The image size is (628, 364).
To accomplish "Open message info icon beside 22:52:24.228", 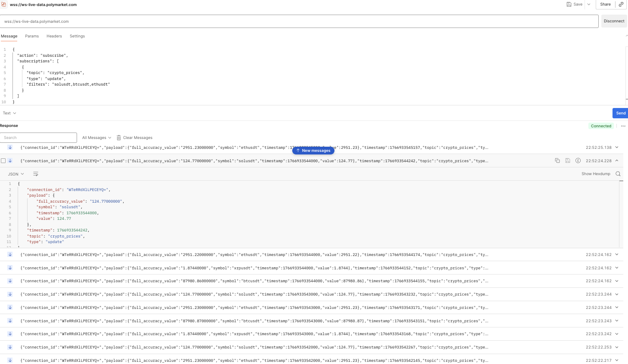I will [578, 160].
